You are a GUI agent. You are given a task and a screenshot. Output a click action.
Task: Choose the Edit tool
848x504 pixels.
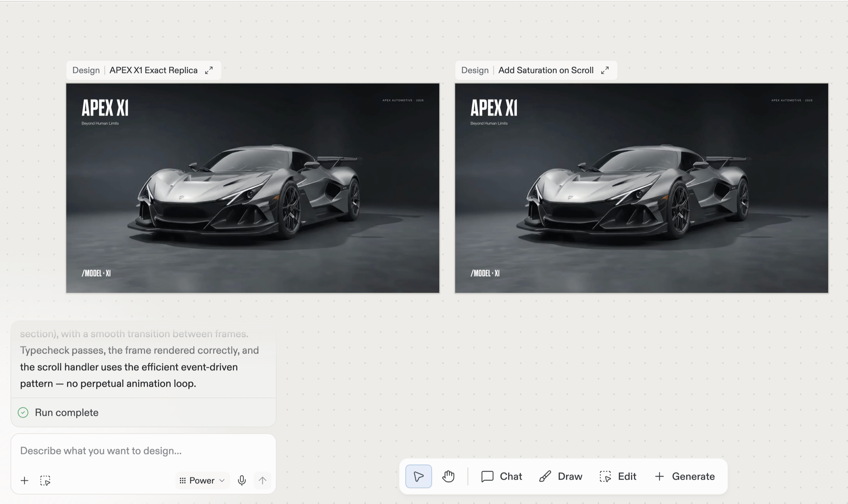pos(618,476)
